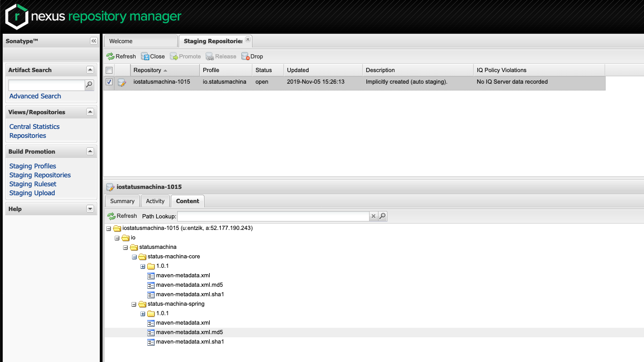644x362 pixels.
Task: Expand 1.0.1 under status-machina-spring
Action: [142, 314]
